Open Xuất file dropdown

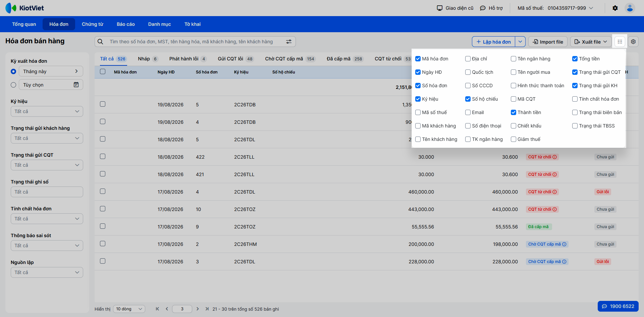point(591,42)
